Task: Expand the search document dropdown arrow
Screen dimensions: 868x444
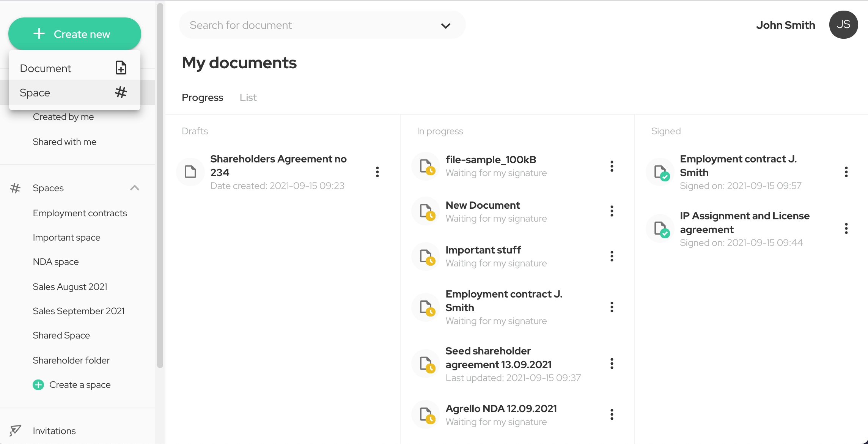Action: (446, 25)
